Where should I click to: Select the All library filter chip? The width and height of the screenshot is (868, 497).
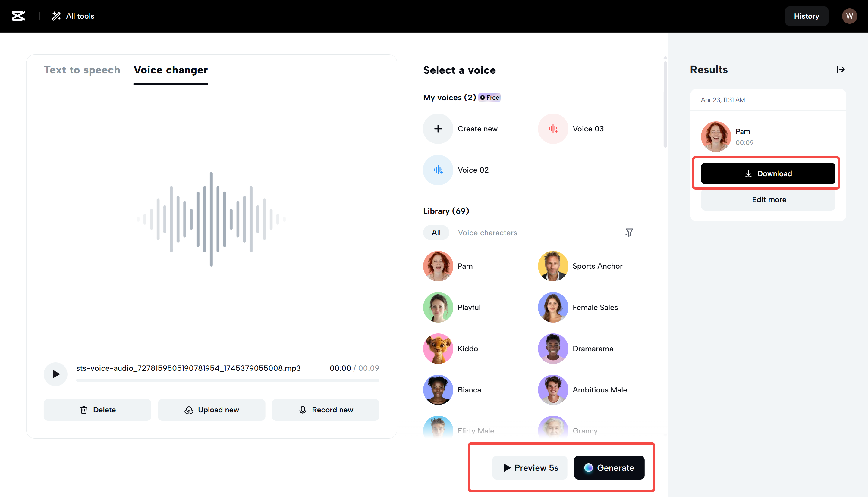436,233
